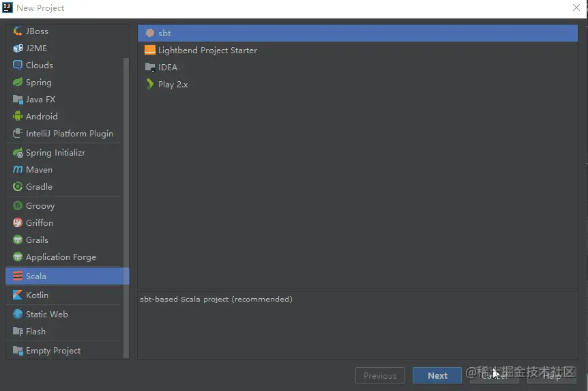Click the Application Forge icon
The height and width of the screenshot is (391, 588).
(x=18, y=257)
